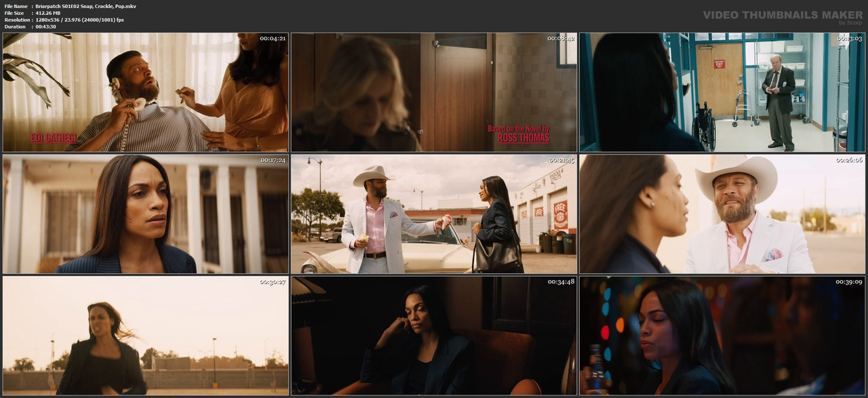Click the 00:30:27 timestamp label
Viewport: 868px width, 398px height.
coord(273,281)
